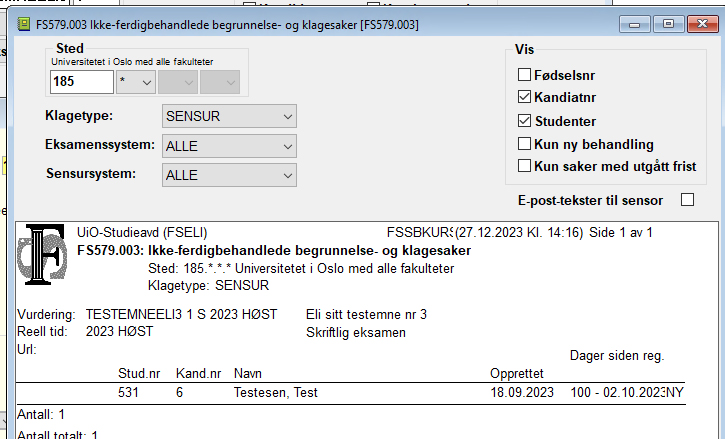Maximize the FS579.003 window
The image size is (725, 439).
point(669,24)
